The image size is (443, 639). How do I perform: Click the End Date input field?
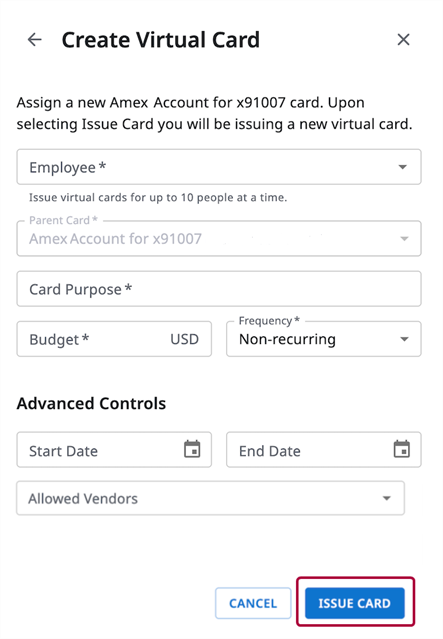click(324, 450)
